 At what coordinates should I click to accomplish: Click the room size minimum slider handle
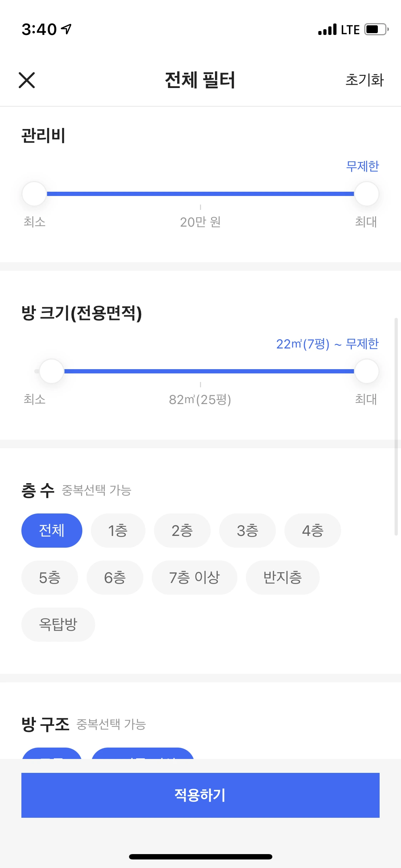[52, 371]
